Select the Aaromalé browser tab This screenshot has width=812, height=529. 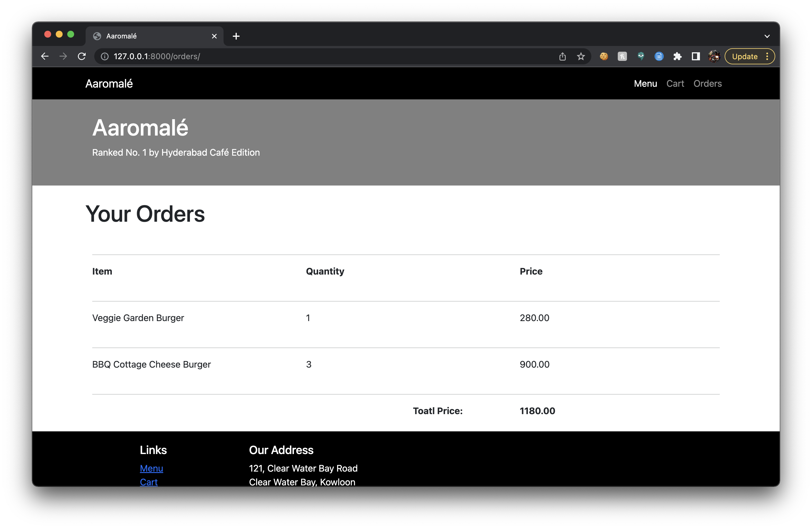pos(154,36)
